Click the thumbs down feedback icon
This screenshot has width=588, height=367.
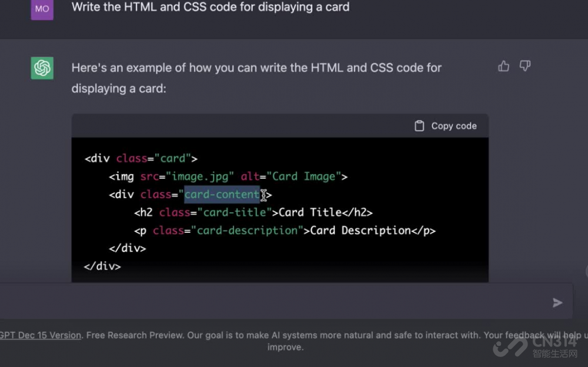[525, 66]
